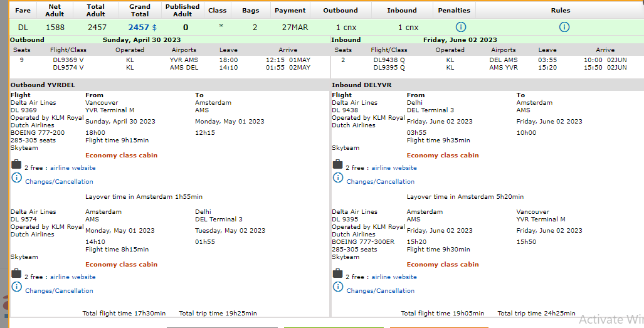
Task: Click the Inbound DELYVR section header
Action: pyautogui.click(x=361, y=85)
